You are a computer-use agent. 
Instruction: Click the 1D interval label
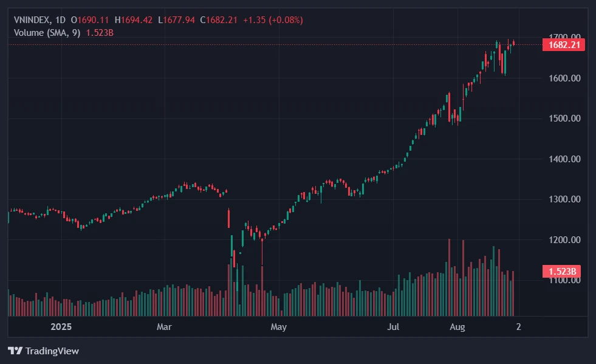[x=60, y=20]
